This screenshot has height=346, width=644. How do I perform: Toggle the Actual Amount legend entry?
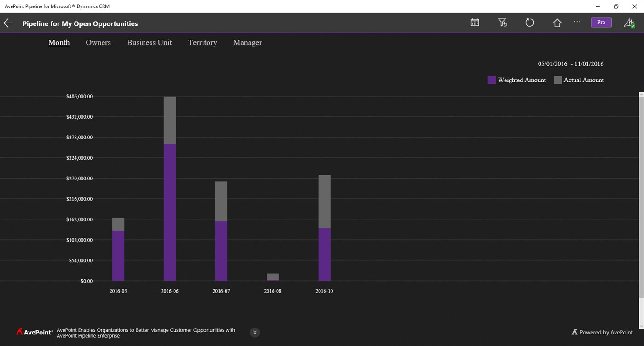click(x=579, y=80)
